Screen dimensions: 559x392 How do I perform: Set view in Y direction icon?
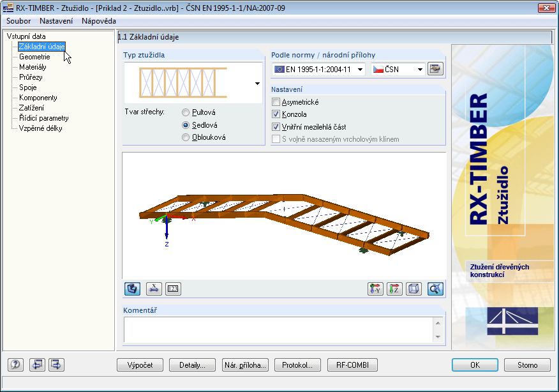click(x=375, y=289)
